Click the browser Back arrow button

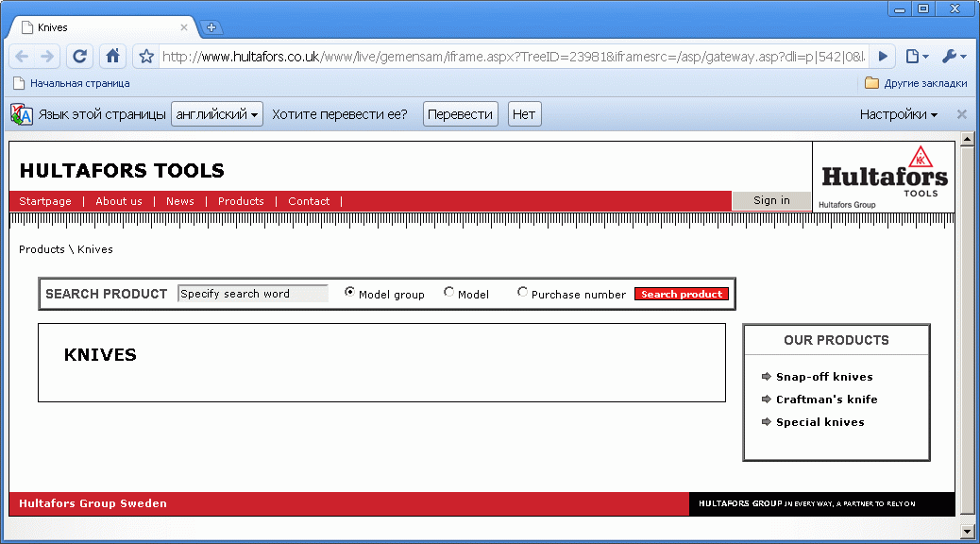pyautogui.click(x=23, y=57)
